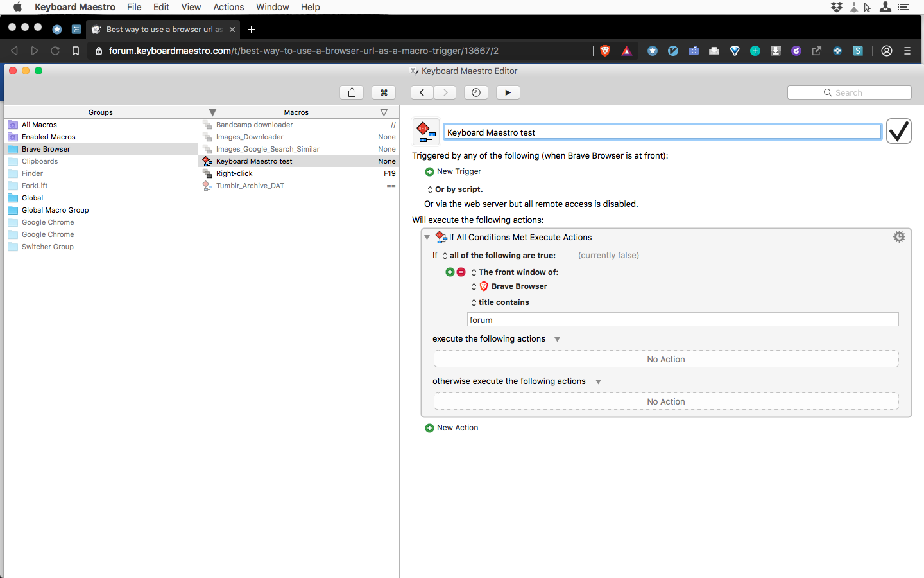The height and width of the screenshot is (578, 924).
Task: Click the Brave Shields lion icon in address bar
Action: click(x=605, y=51)
